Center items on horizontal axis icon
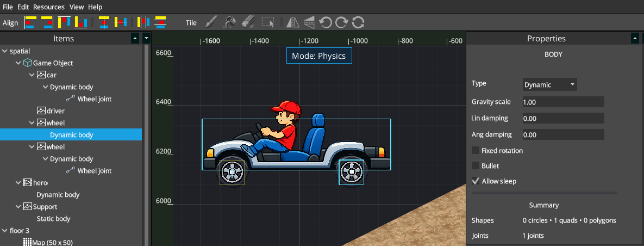 tap(121, 22)
